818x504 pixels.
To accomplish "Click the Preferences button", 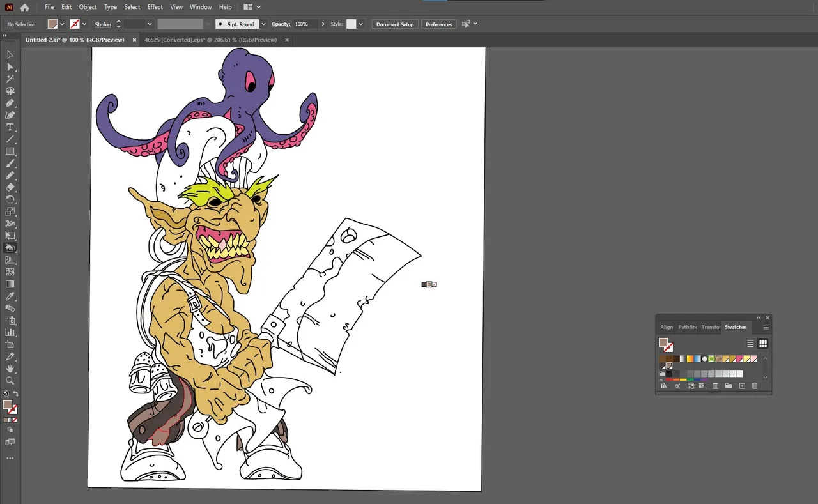I will coord(438,24).
